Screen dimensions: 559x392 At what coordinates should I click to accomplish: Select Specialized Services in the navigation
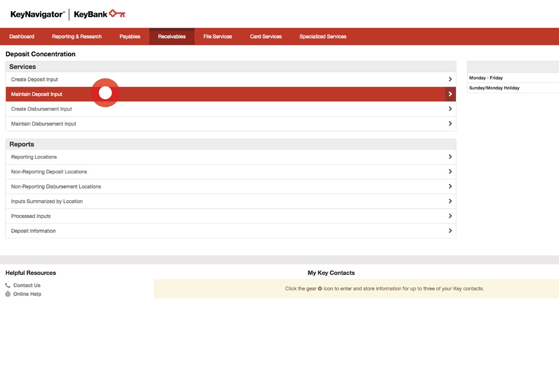click(322, 36)
